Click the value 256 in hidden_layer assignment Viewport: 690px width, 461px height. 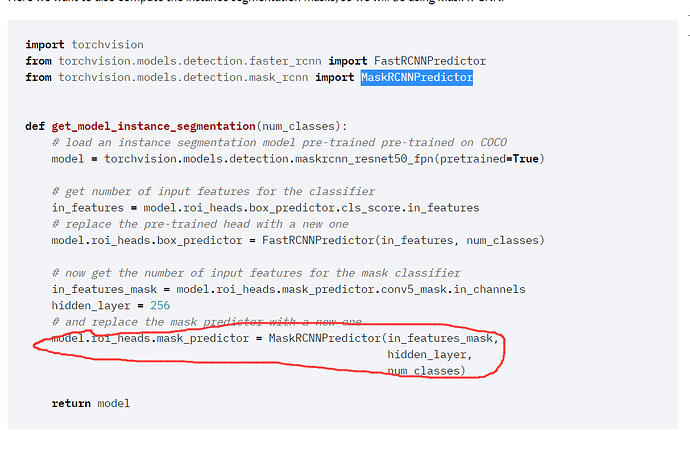click(160, 306)
